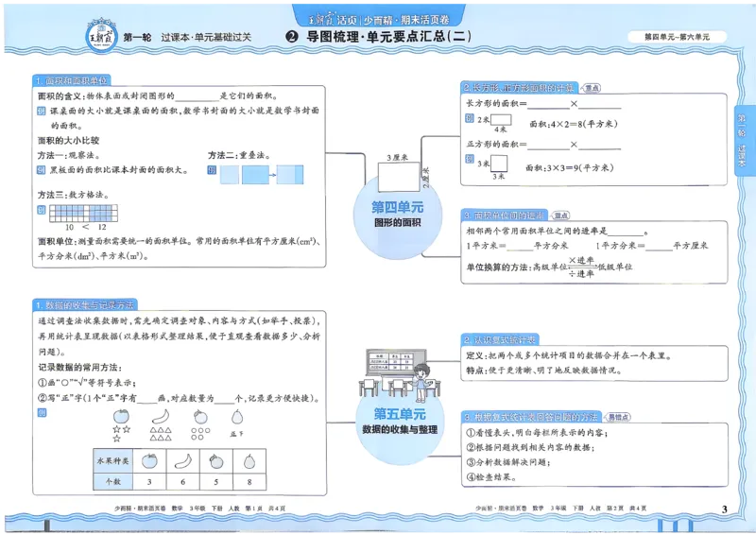Screen dimensions: 756x535
Task: Click the banana picture in the fruit table
Action: pyautogui.click(x=182, y=461)
